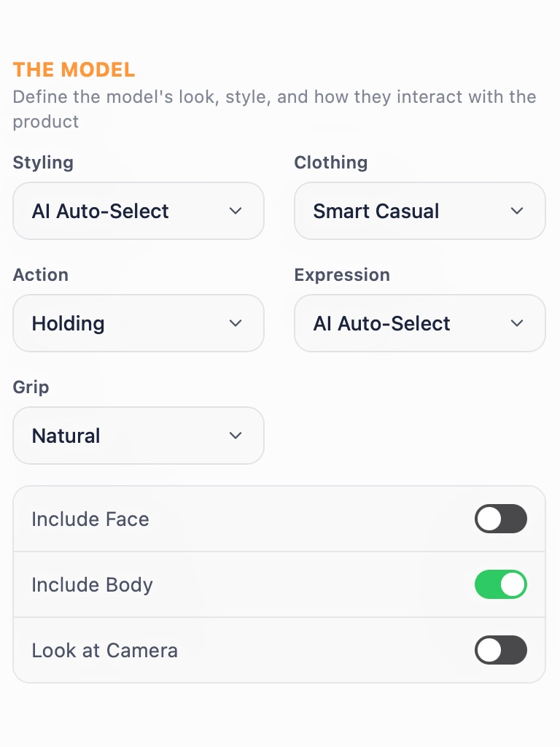Click the Include Face row label
This screenshot has width=560, height=747.
click(90, 519)
